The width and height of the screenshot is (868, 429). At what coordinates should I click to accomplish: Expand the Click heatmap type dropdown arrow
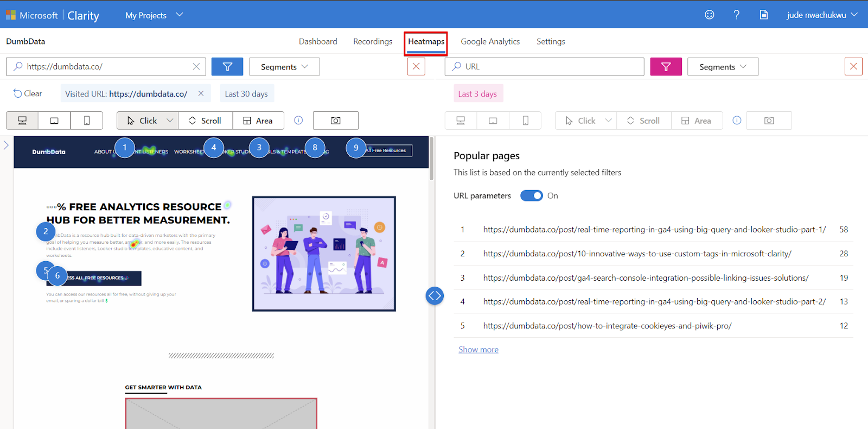(170, 121)
